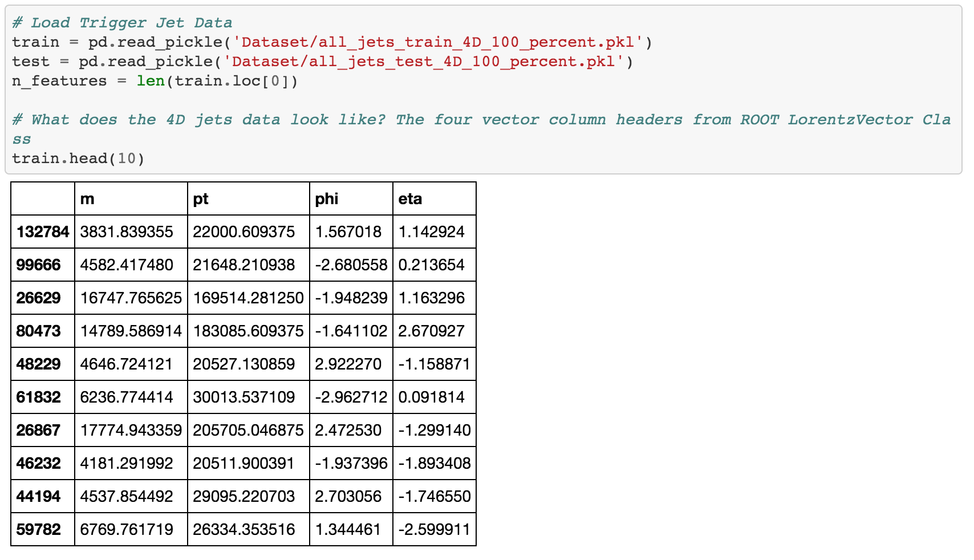
Task: Click m value 4646.724121
Action: 127,364
